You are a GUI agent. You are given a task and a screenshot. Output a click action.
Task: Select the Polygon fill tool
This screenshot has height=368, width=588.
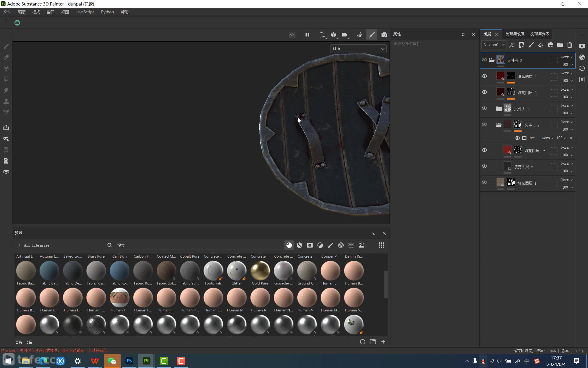(6, 79)
